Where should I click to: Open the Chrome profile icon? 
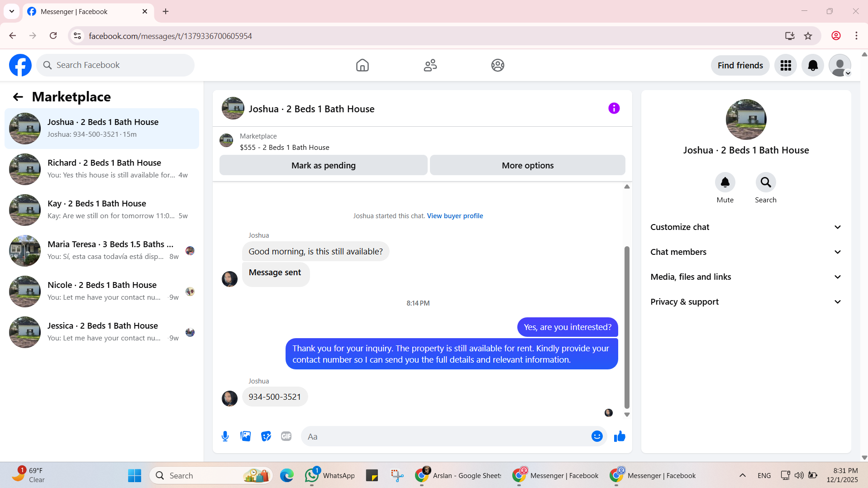pyautogui.click(x=836, y=36)
